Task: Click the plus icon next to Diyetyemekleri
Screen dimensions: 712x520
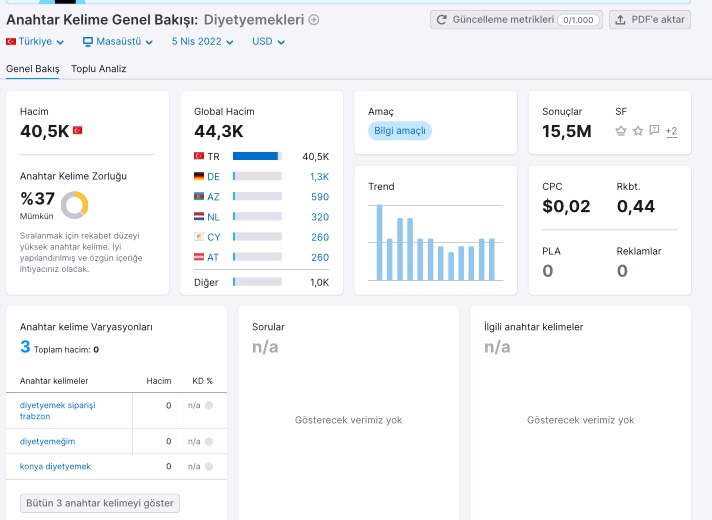Action: 314,20
